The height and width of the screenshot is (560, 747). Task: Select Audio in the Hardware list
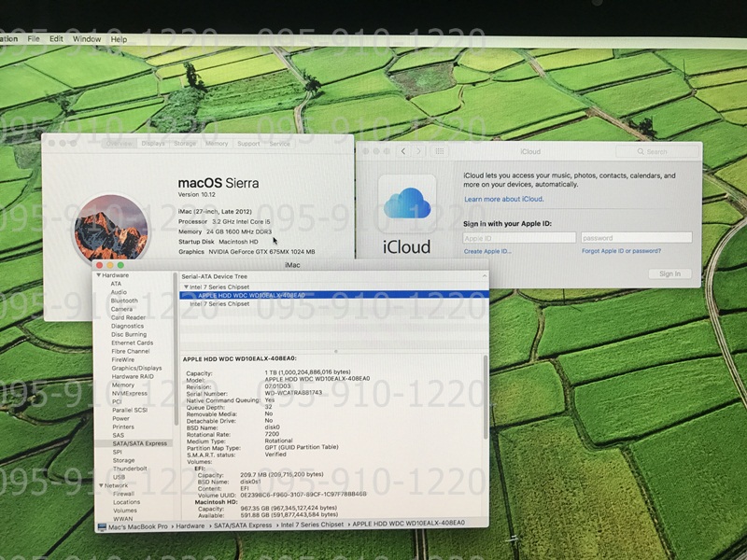point(119,292)
